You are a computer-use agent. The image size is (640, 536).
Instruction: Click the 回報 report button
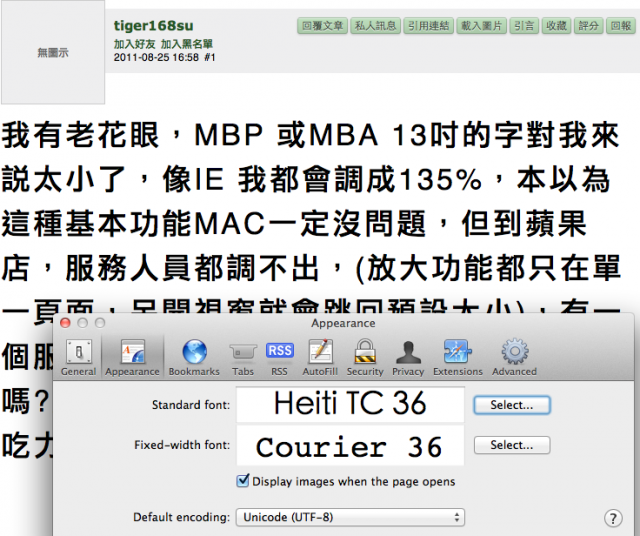pyautogui.click(x=621, y=26)
